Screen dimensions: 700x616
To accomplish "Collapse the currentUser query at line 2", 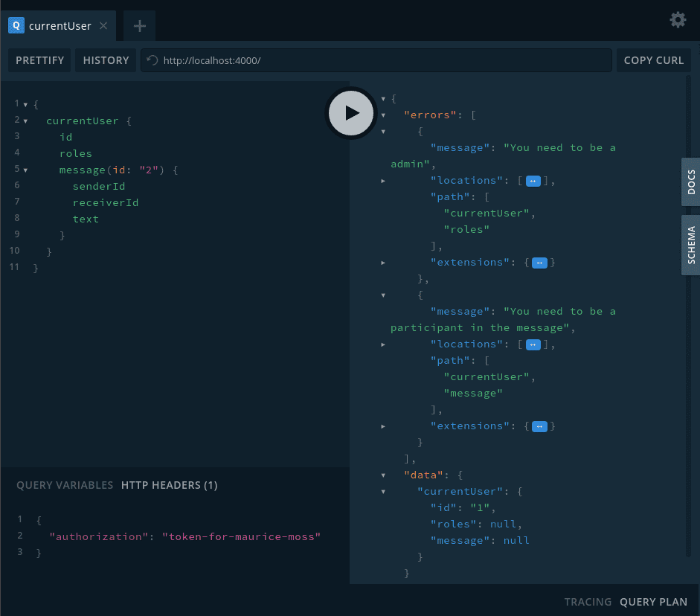I will (27, 120).
